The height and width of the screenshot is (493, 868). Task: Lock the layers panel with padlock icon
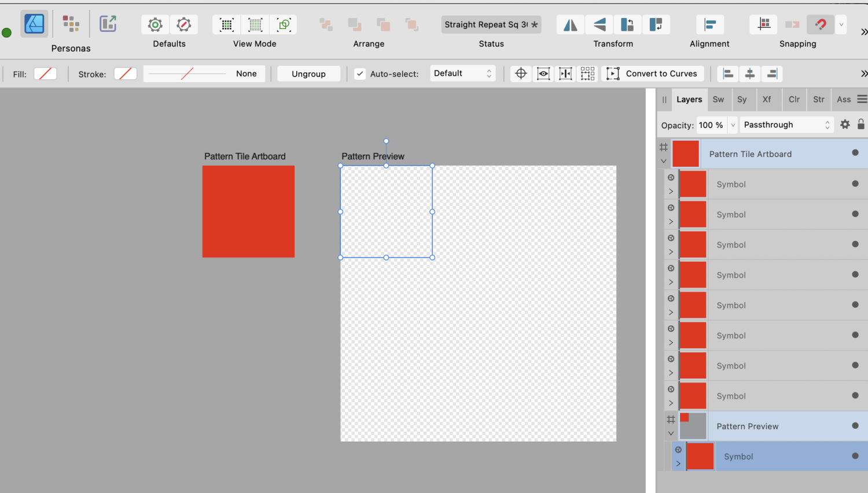[862, 124]
